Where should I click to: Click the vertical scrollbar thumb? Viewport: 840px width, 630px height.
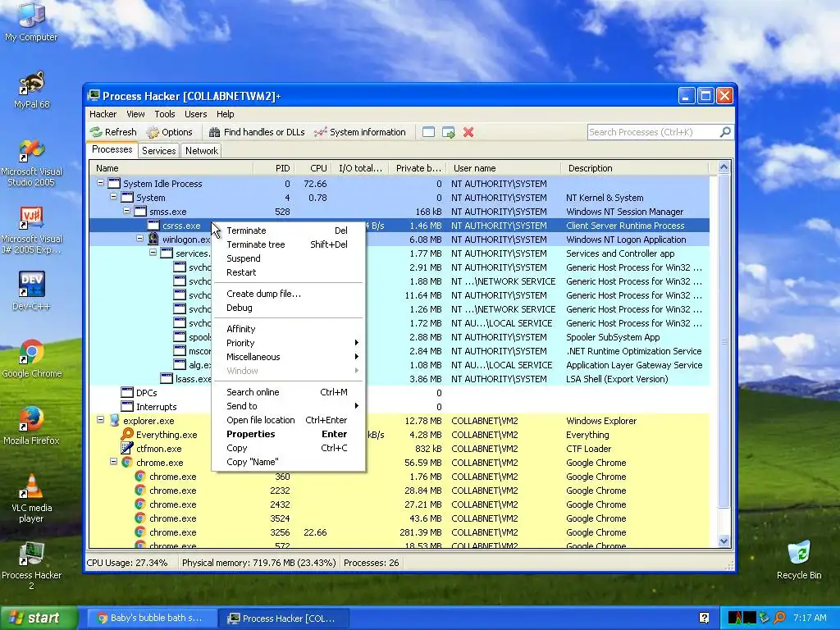[x=724, y=340]
